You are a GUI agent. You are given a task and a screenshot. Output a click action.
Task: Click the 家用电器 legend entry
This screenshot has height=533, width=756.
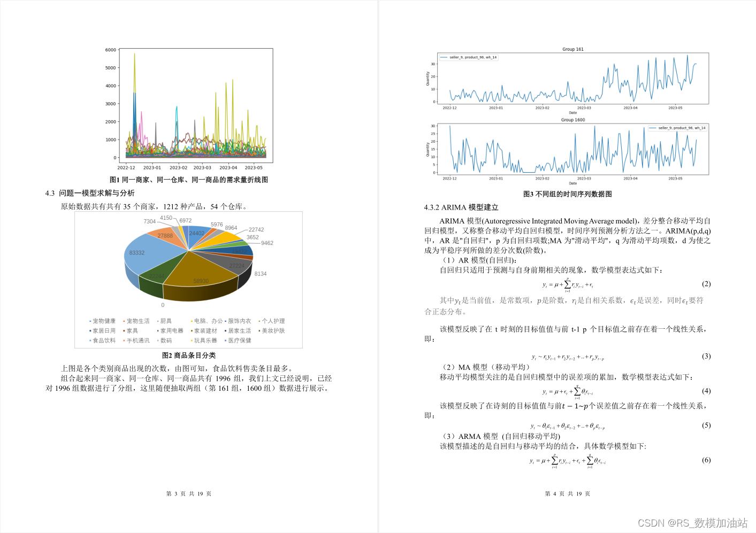(x=170, y=331)
